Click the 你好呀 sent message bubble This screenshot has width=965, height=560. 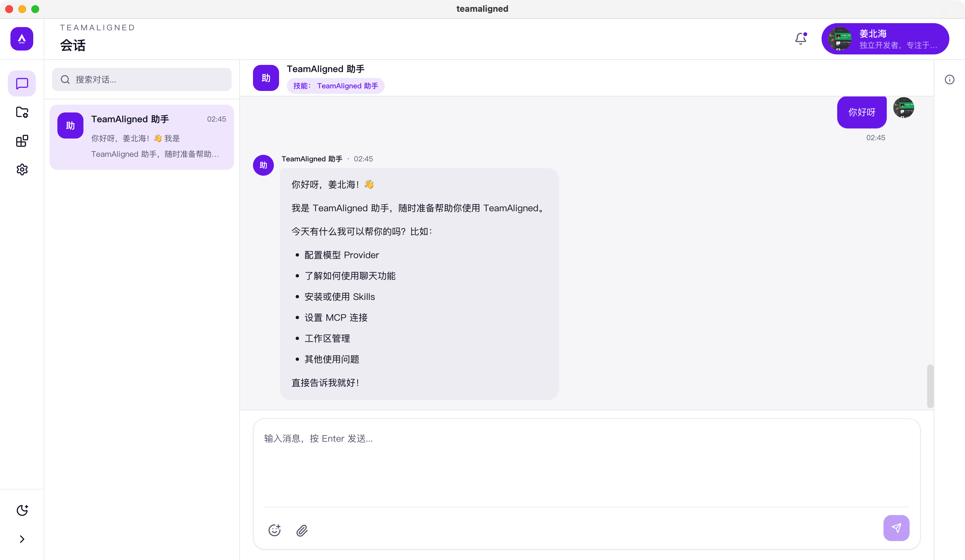tap(862, 112)
